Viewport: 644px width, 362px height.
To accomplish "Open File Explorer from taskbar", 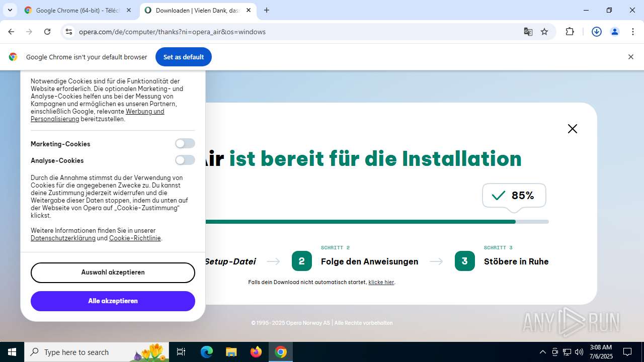I will (231, 352).
